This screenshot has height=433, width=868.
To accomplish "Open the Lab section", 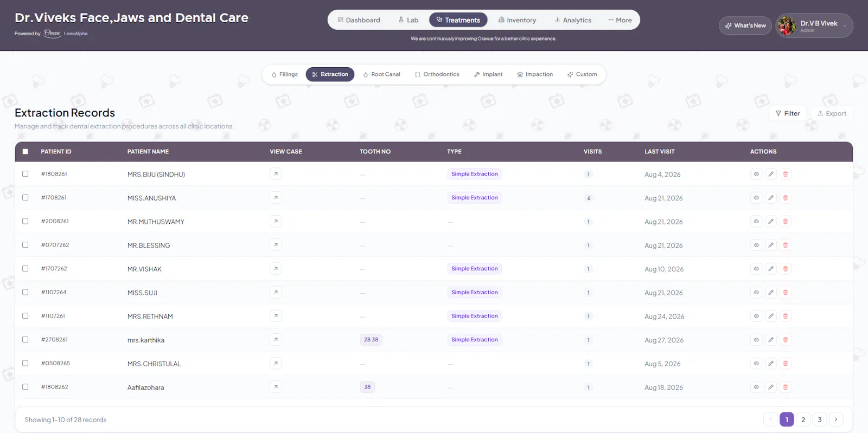I will pyautogui.click(x=409, y=20).
